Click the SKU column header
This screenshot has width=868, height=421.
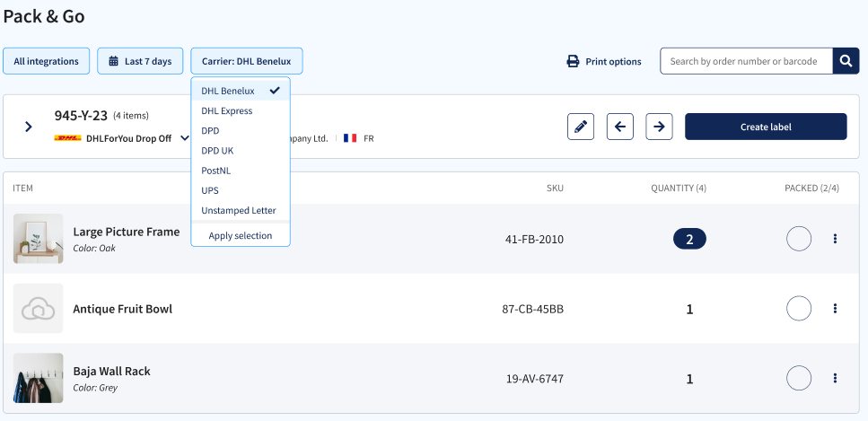[555, 189]
